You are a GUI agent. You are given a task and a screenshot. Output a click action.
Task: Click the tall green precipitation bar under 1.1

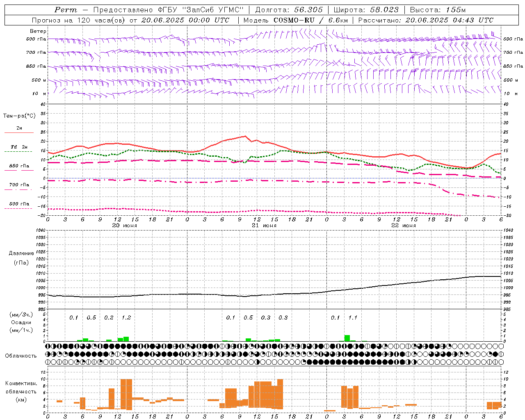coord(347,338)
